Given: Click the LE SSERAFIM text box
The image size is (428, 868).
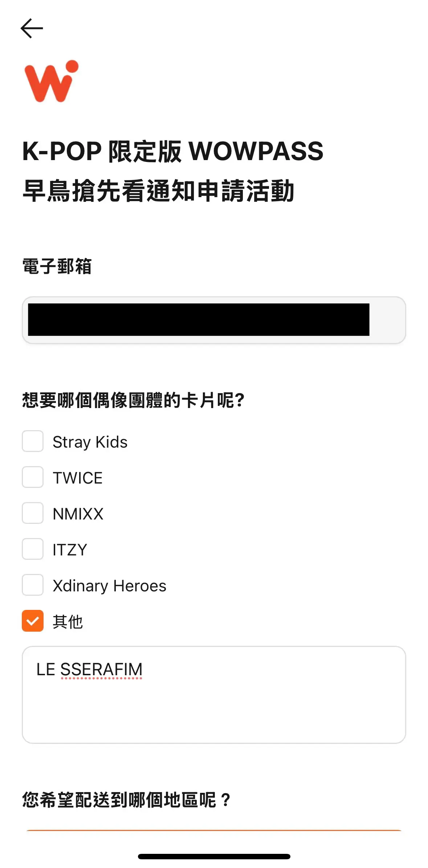Looking at the screenshot, I should click(x=214, y=694).
